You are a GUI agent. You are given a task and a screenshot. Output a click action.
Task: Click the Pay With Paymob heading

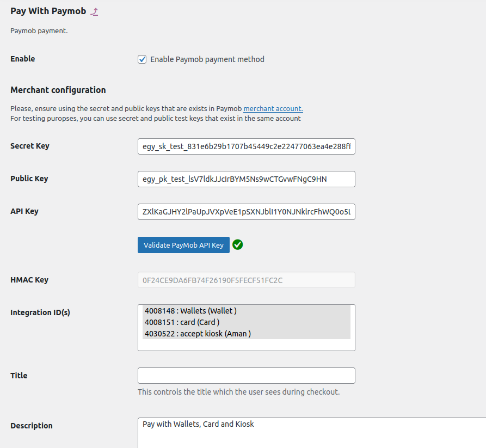point(48,11)
